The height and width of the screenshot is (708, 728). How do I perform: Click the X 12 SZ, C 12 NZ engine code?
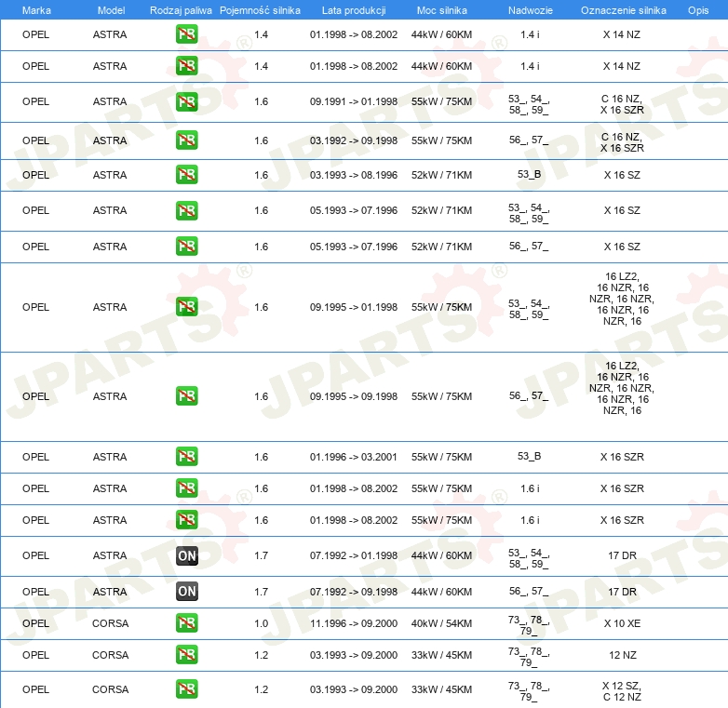tap(622, 691)
